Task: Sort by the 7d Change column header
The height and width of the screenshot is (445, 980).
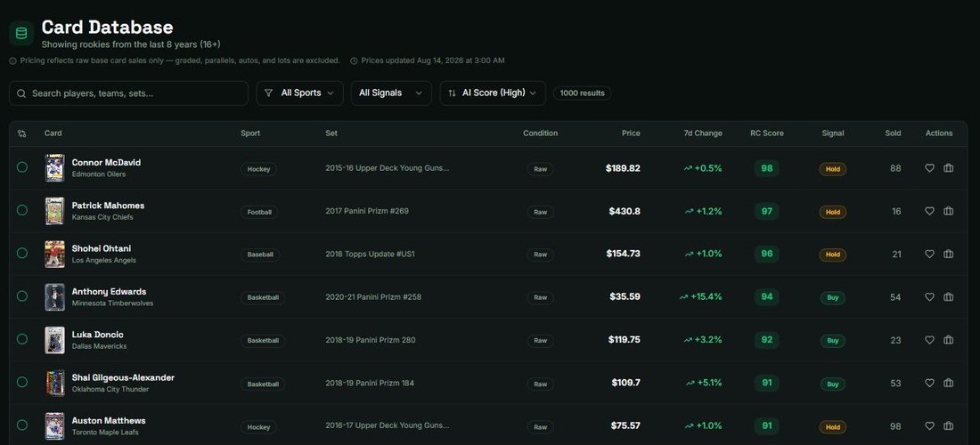Action: tap(703, 133)
